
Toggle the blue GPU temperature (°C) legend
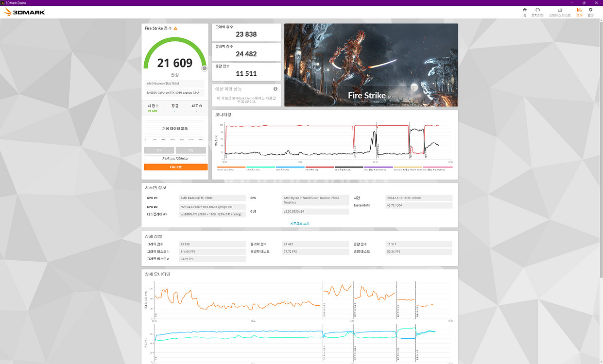(x=290, y=168)
